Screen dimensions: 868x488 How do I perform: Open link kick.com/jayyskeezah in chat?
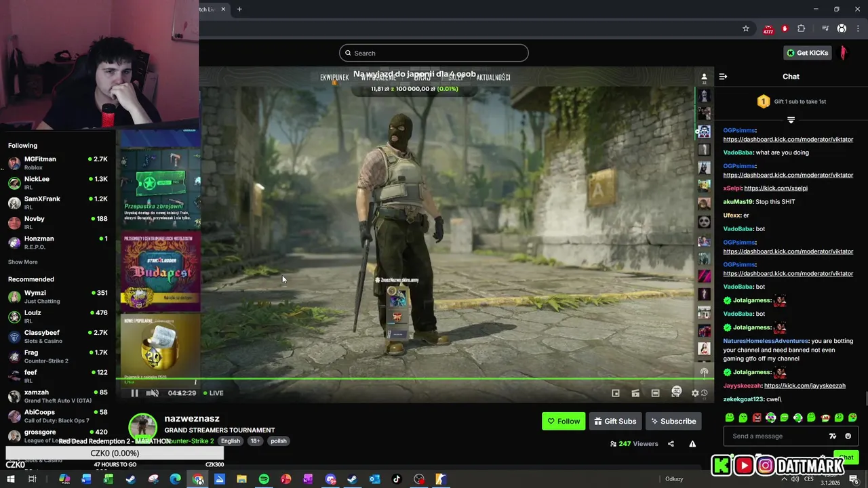click(805, 386)
